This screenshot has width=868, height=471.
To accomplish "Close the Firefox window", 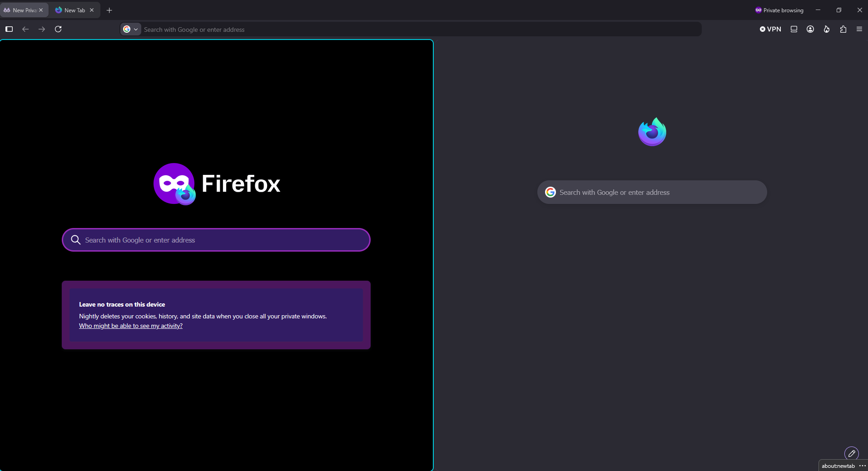I will pos(859,10).
